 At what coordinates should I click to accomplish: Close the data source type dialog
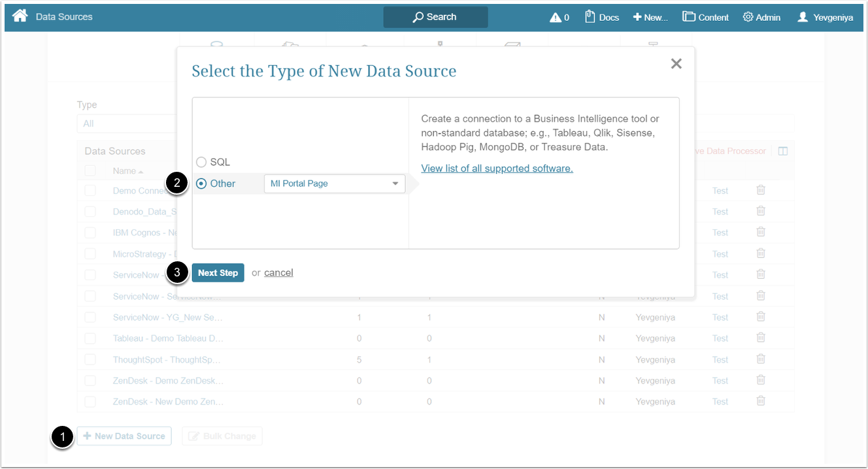(676, 63)
